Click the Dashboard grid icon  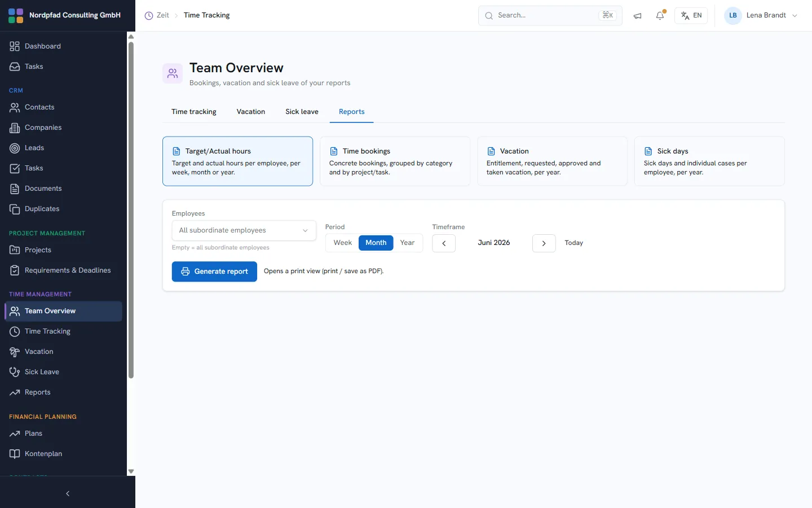coord(15,46)
